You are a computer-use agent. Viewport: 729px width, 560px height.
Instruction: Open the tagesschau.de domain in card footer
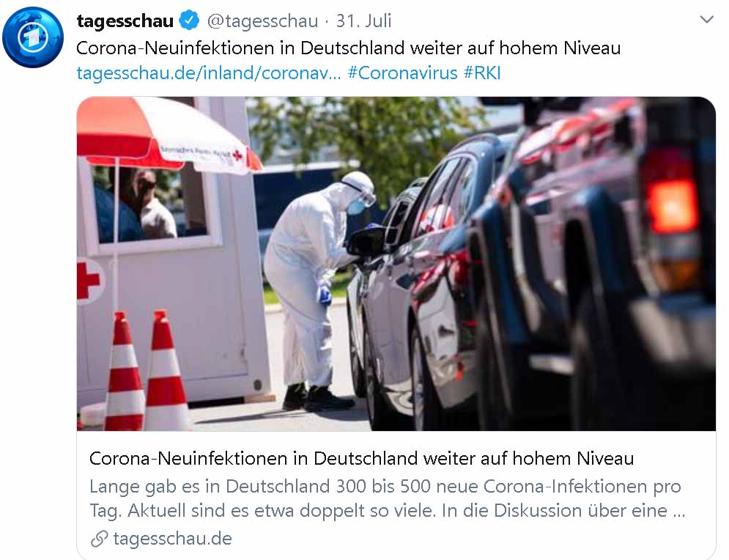172,539
